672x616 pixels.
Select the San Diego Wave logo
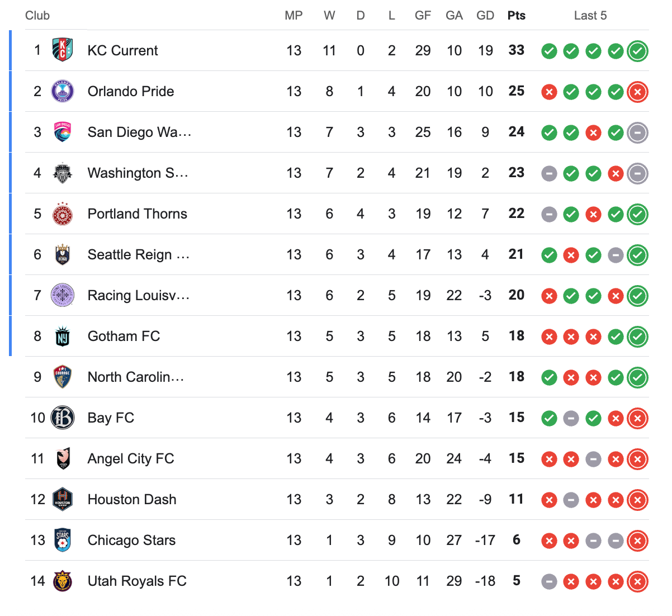[x=63, y=131]
